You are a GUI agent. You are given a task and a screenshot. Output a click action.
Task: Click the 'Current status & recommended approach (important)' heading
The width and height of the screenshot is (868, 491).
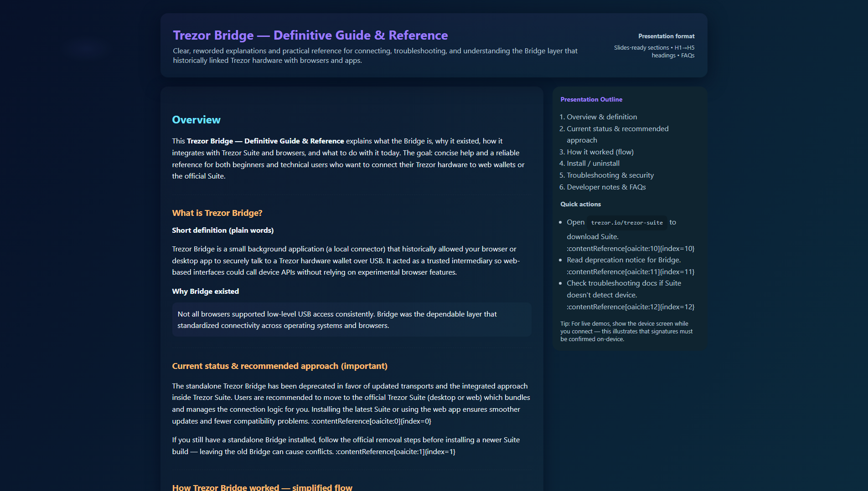[279, 366]
